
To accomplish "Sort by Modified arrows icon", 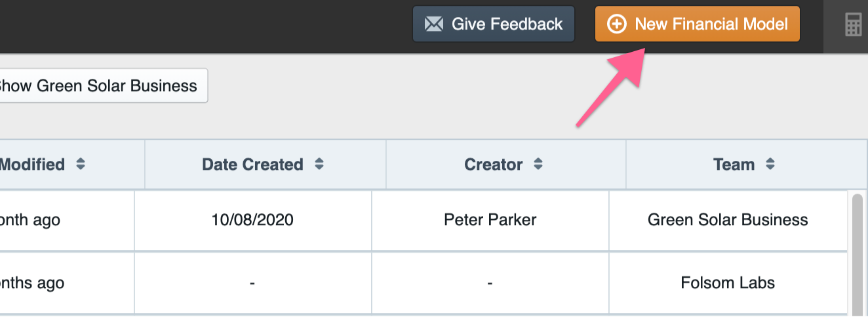I will (81, 164).
